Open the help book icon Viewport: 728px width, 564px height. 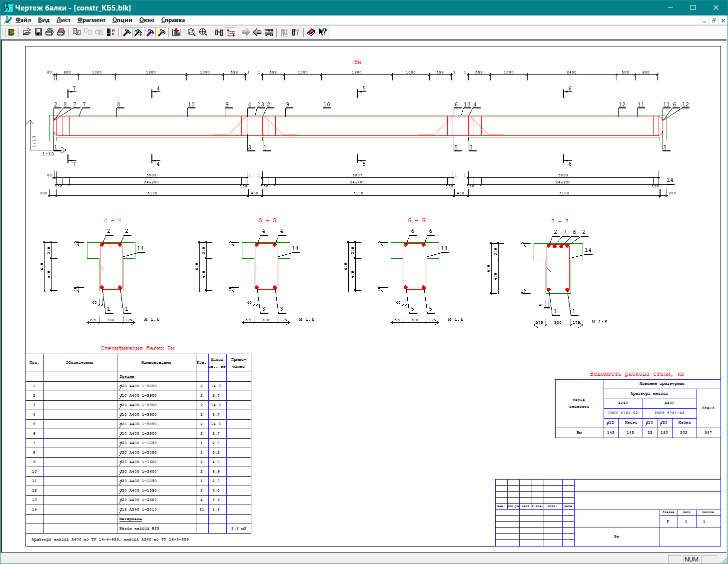pos(311,32)
